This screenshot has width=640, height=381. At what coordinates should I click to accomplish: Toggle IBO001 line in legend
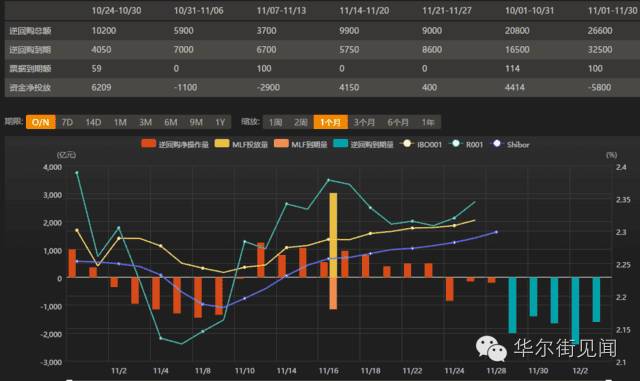(x=421, y=144)
